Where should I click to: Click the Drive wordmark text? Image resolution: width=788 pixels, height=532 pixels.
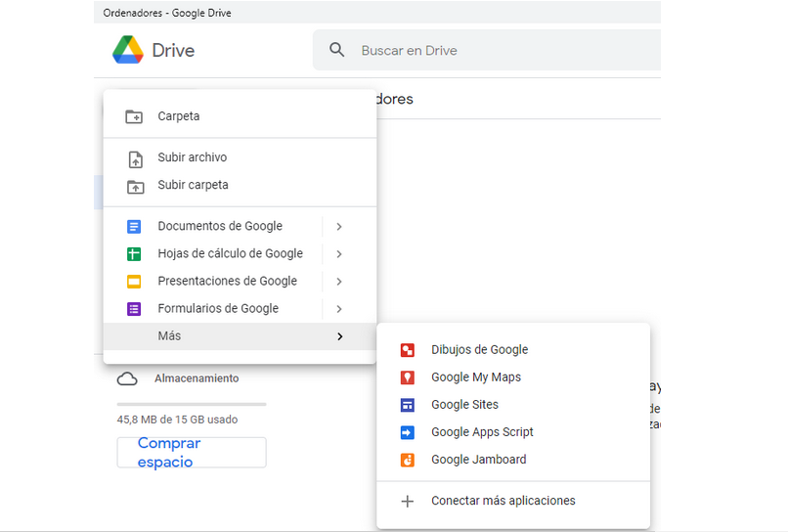click(173, 50)
